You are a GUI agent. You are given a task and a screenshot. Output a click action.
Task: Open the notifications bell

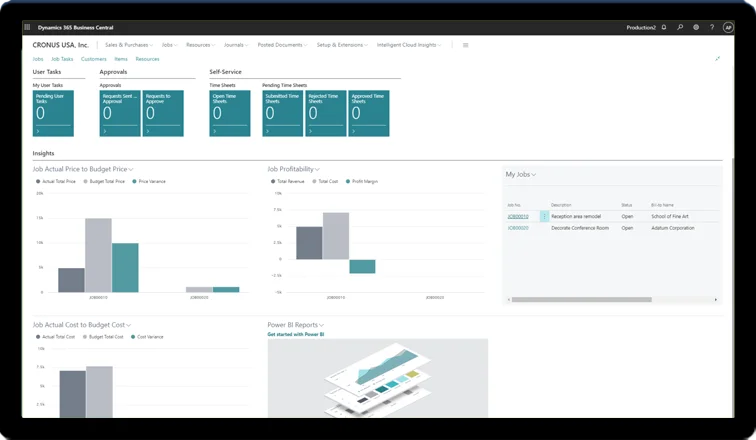coord(663,27)
